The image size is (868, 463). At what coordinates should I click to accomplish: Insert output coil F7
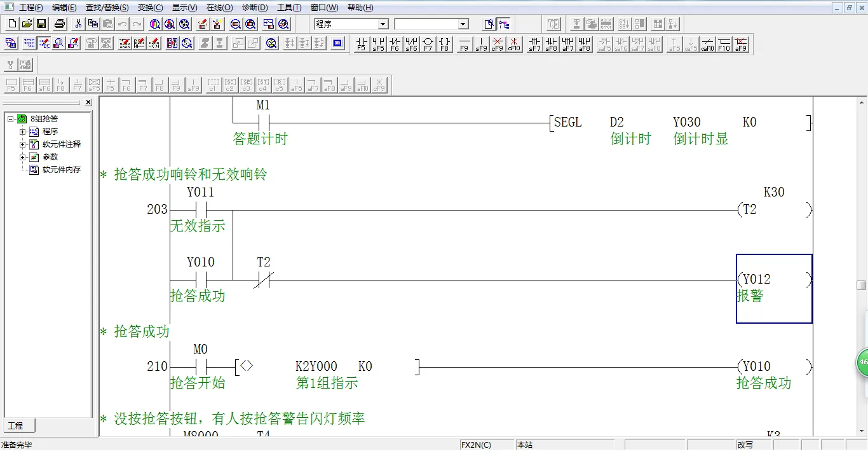(428, 44)
